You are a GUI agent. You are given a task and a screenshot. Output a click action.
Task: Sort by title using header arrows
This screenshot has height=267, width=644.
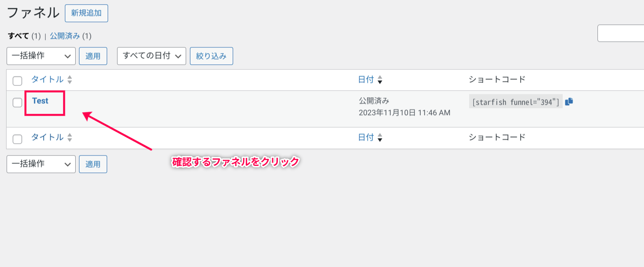[70, 80]
